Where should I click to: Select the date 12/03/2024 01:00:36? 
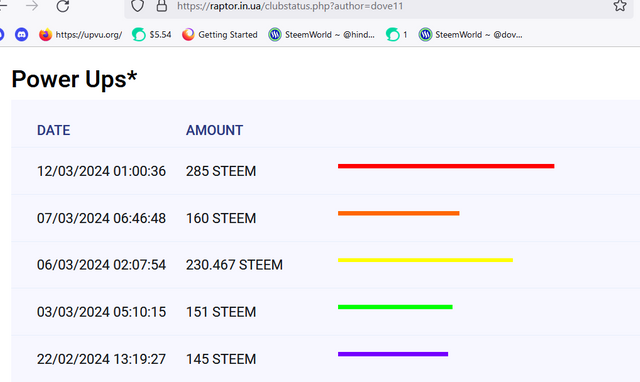click(x=101, y=171)
